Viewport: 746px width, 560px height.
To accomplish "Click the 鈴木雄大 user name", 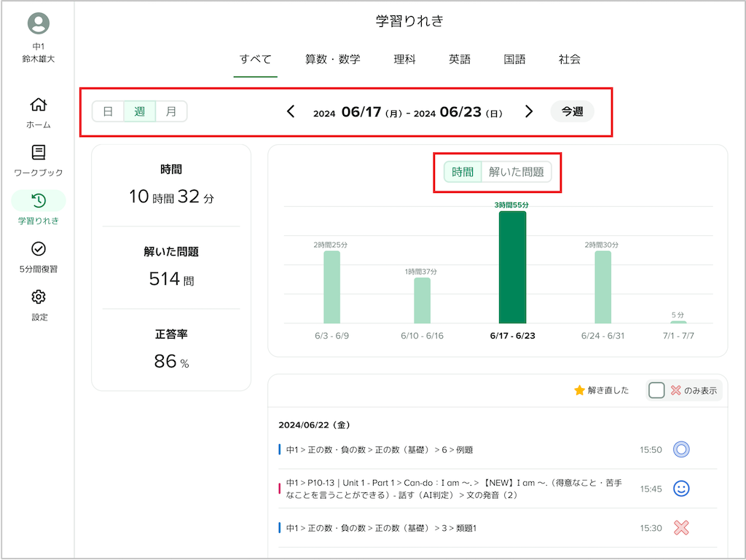I will click(x=39, y=59).
